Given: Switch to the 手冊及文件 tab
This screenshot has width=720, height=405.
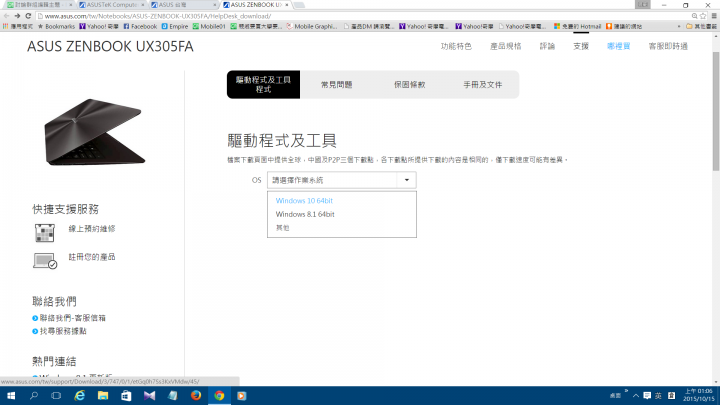Looking at the screenshot, I should 482,84.
